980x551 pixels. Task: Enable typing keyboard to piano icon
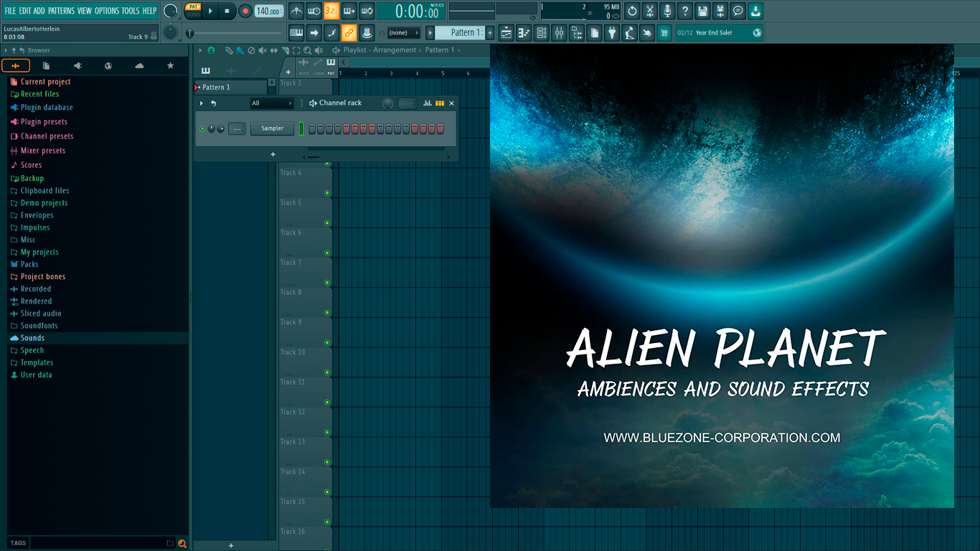pyautogui.click(x=296, y=32)
